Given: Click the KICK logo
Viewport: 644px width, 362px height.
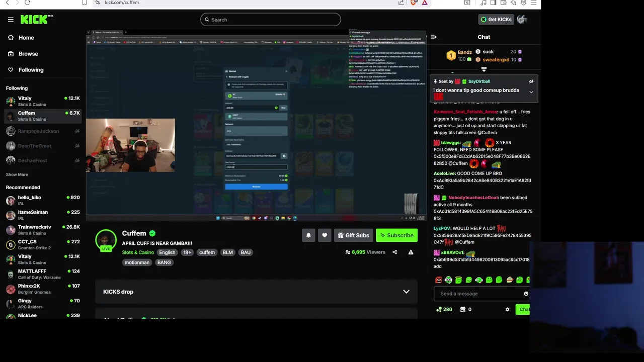Looking at the screenshot, I should 36,19.
